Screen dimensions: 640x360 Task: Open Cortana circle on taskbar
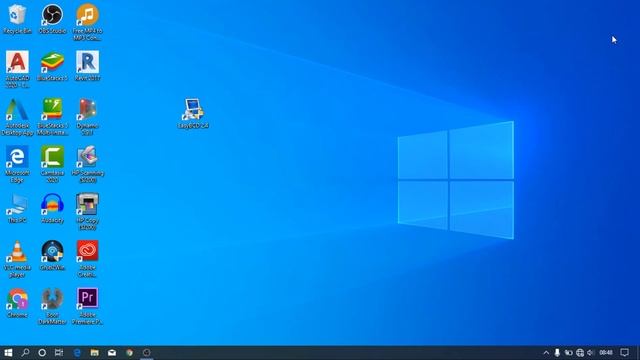tap(42, 353)
